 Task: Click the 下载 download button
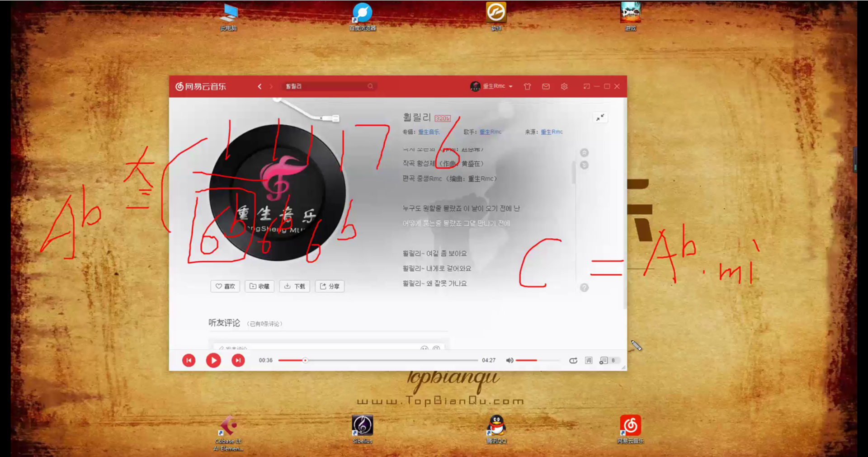pyautogui.click(x=295, y=286)
